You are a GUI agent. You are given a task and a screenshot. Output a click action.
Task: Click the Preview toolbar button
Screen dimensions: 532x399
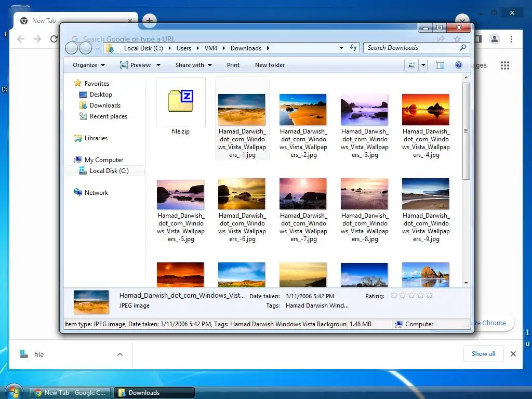tap(136, 65)
